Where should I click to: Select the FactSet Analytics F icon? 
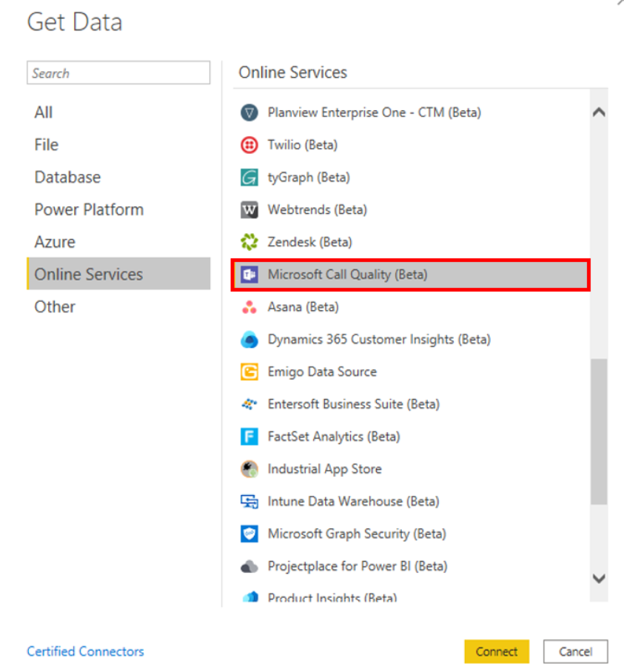(249, 437)
